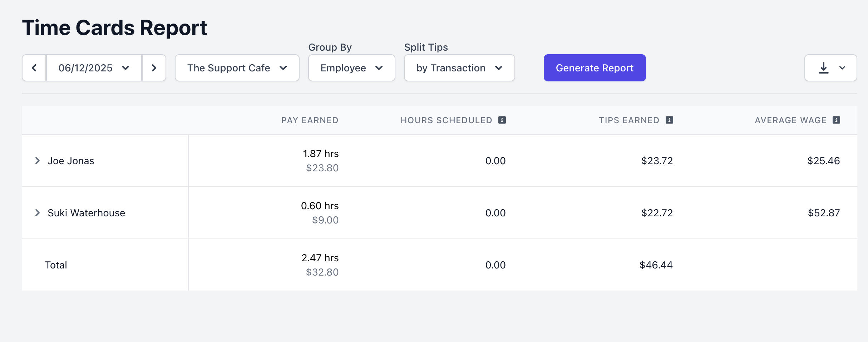868x342 pixels.
Task: Open The Support Cafe location dropdown
Action: tap(237, 68)
